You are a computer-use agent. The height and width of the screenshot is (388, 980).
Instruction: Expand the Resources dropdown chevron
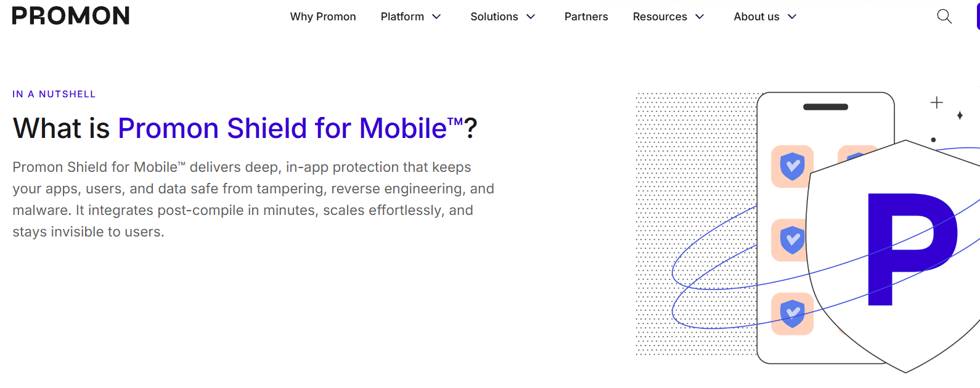pos(700,17)
